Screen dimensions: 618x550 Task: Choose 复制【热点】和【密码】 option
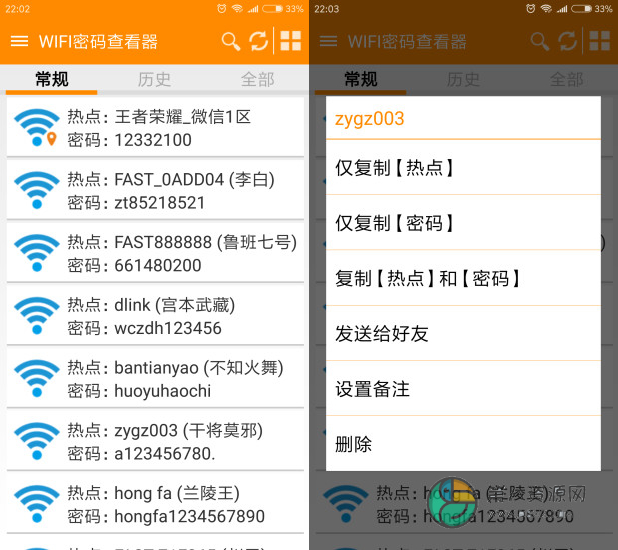[x=463, y=278]
